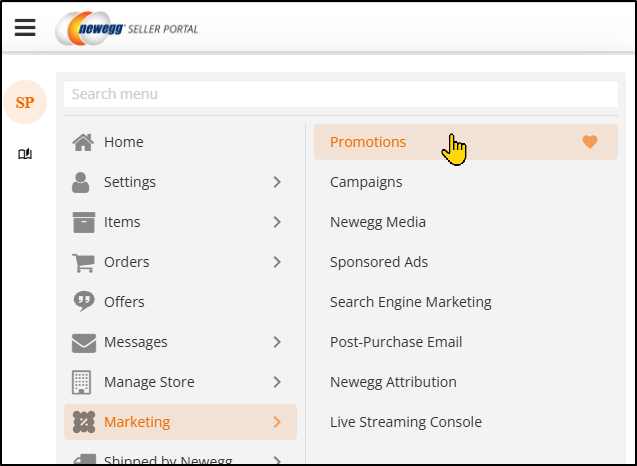Open the hamburger menu icon
Image resolution: width=637 pixels, height=466 pixels.
click(x=25, y=27)
